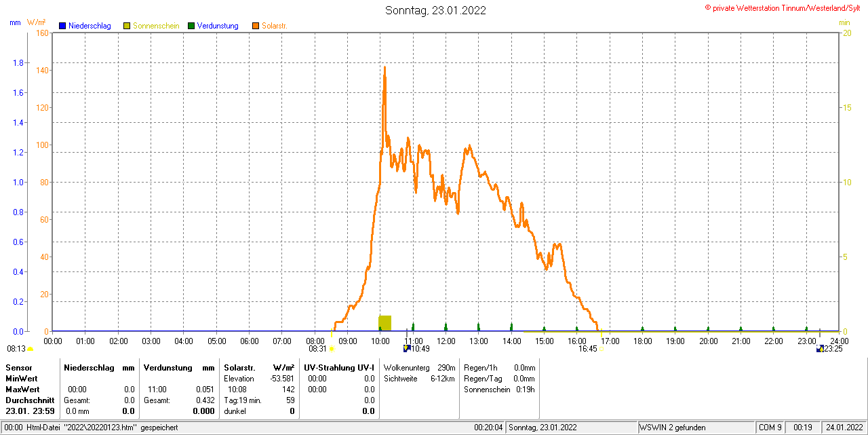Click the 00:19 status bar panel
Viewport: 868px width, 435px height.
[x=803, y=428]
